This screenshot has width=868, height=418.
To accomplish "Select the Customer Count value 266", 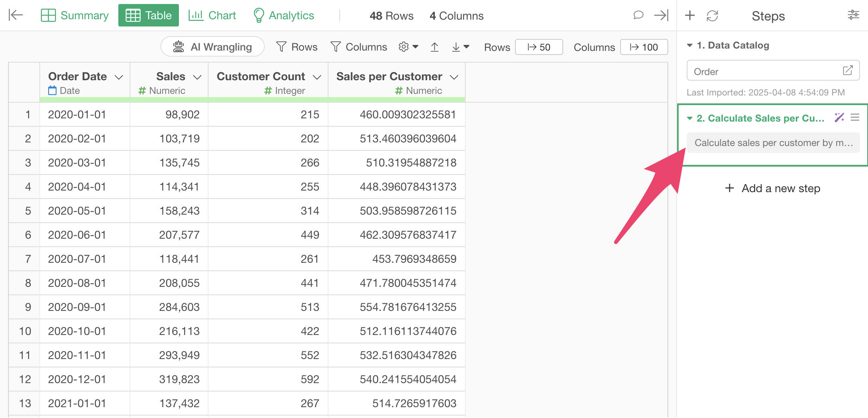I will tap(268, 163).
